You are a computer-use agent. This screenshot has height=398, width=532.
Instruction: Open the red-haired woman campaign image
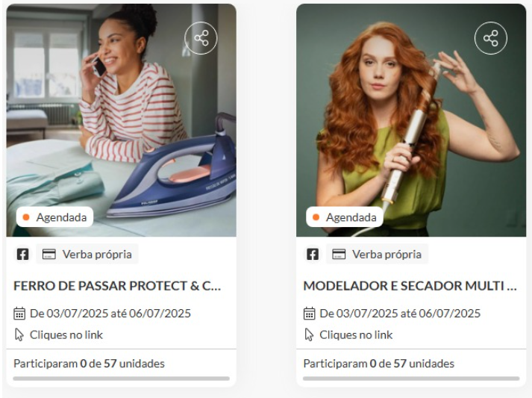(411, 120)
